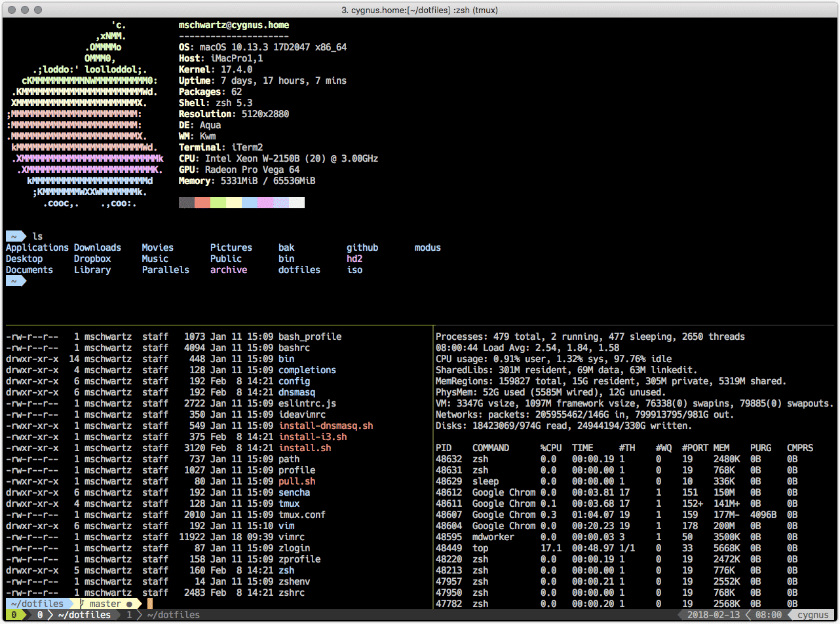840x624 pixels.
Task: Click the CPU Intel Xeon W-2150B line
Action: [x=278, y=158]
